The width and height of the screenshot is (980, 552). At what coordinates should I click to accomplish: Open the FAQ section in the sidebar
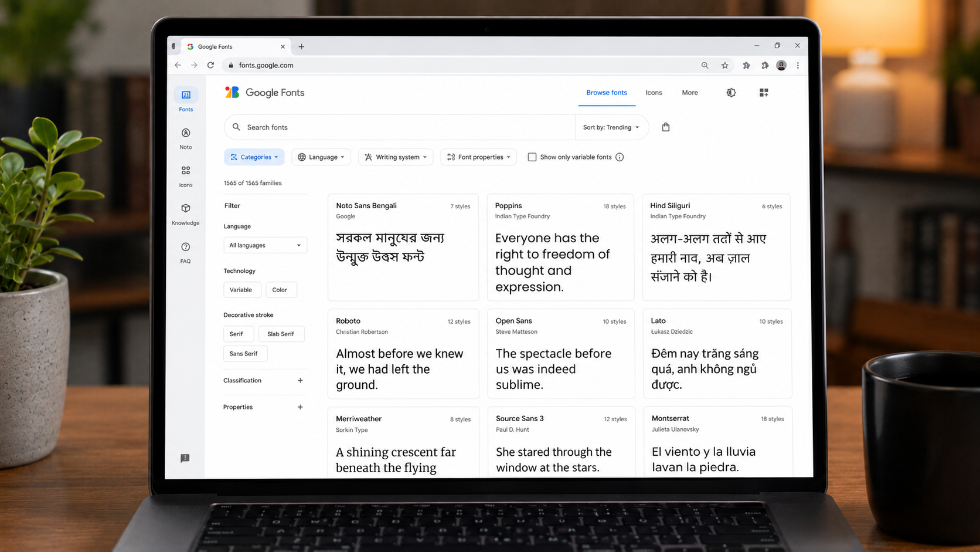pyautogui.click(x=186, y=252)
